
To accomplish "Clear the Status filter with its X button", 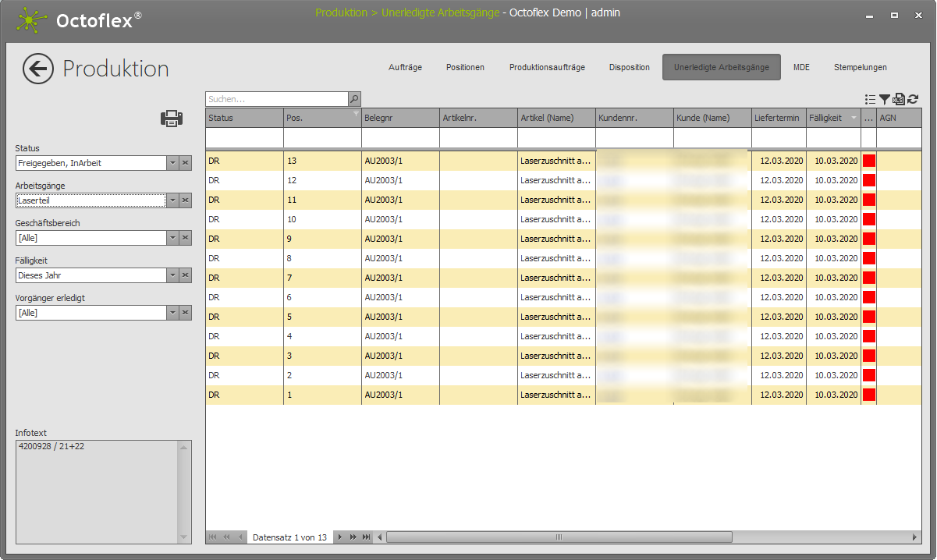I will pos(186,163).
